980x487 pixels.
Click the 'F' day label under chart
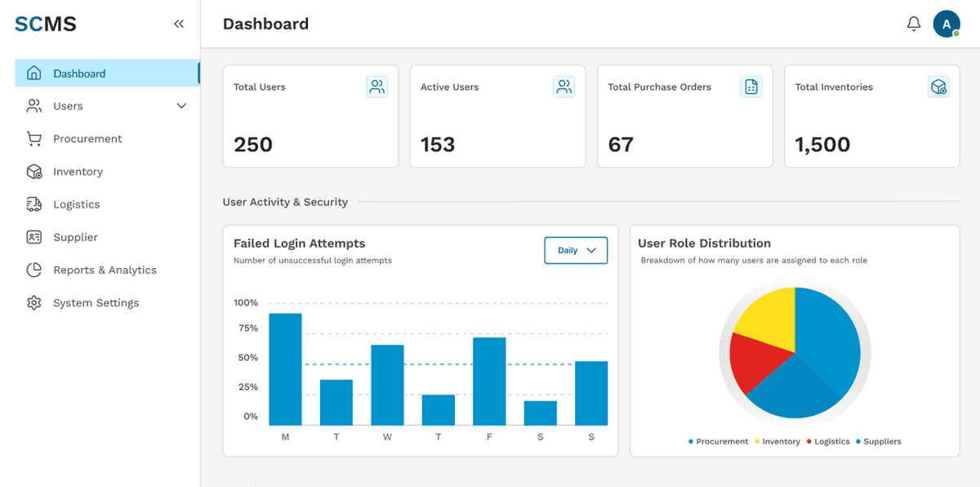click(x=489, y=437)
